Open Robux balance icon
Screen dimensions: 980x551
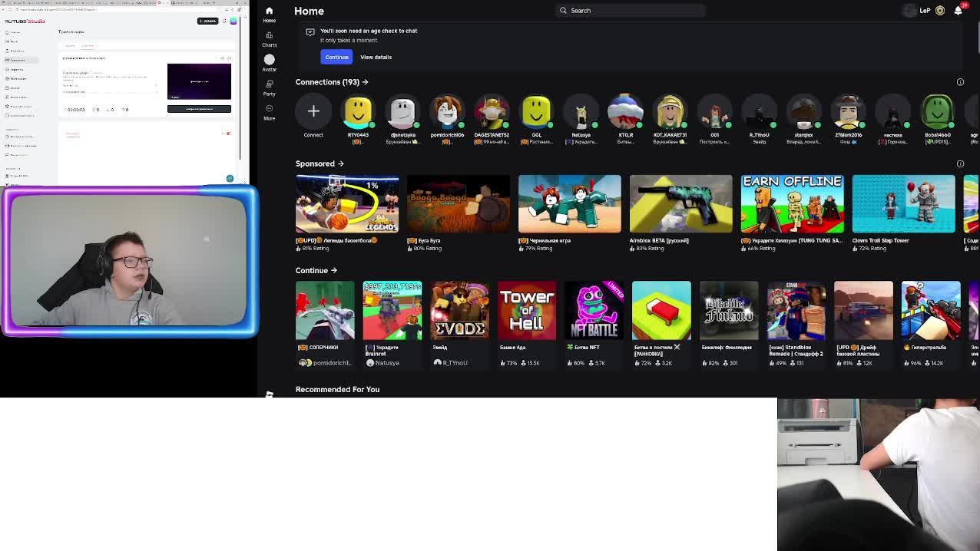pyautogui.click(x=940, y=11)
